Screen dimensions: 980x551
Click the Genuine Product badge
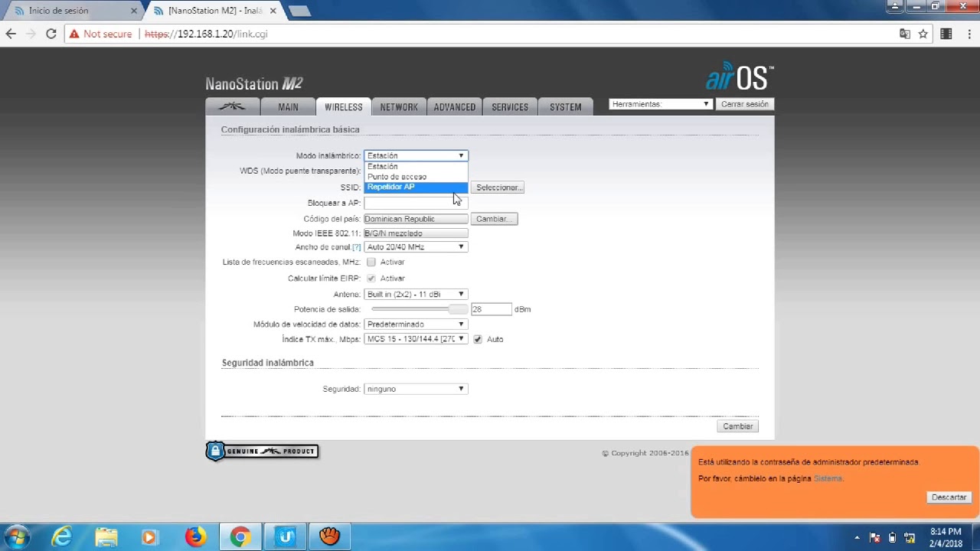pyautogui.click(x=262, y=451)
